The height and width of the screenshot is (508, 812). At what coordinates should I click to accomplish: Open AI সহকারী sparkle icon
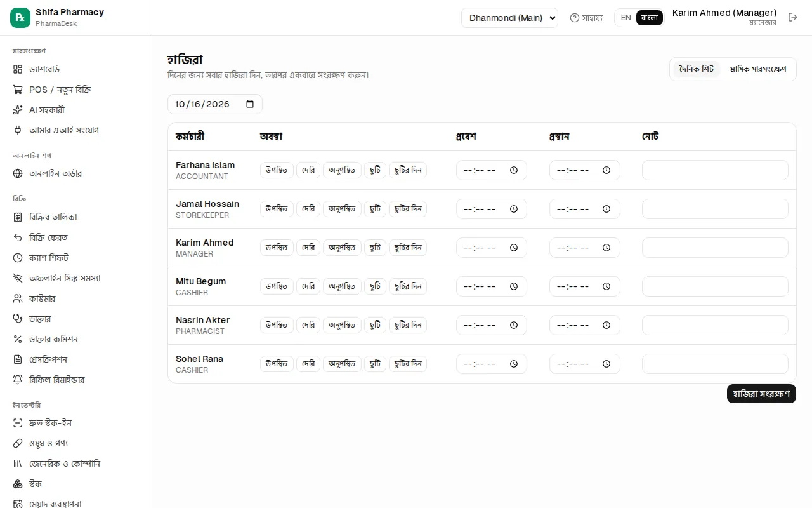pos(18,110)
